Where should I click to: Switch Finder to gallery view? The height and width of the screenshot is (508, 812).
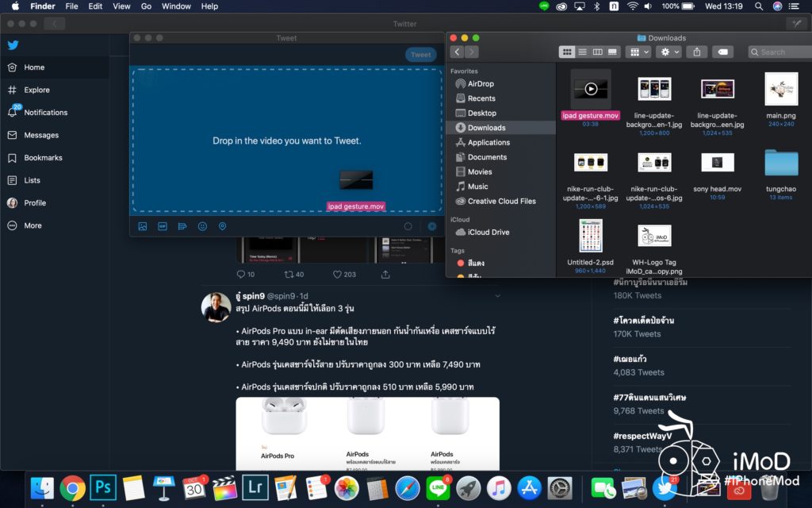coord(613,52)
